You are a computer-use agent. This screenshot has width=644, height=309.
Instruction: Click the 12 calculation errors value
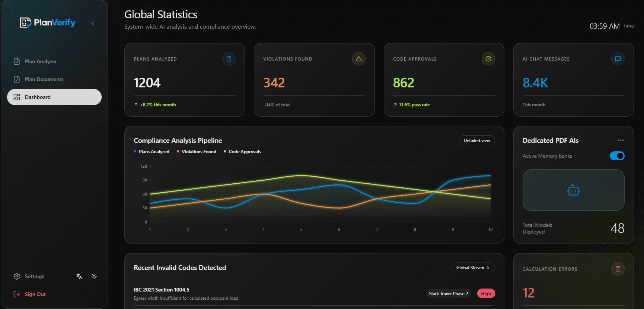(529, 293)
